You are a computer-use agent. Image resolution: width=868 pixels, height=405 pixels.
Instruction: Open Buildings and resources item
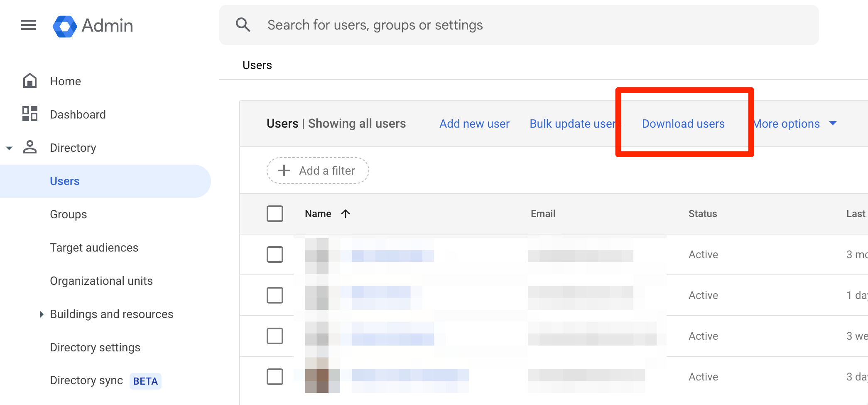pos(111,314)
